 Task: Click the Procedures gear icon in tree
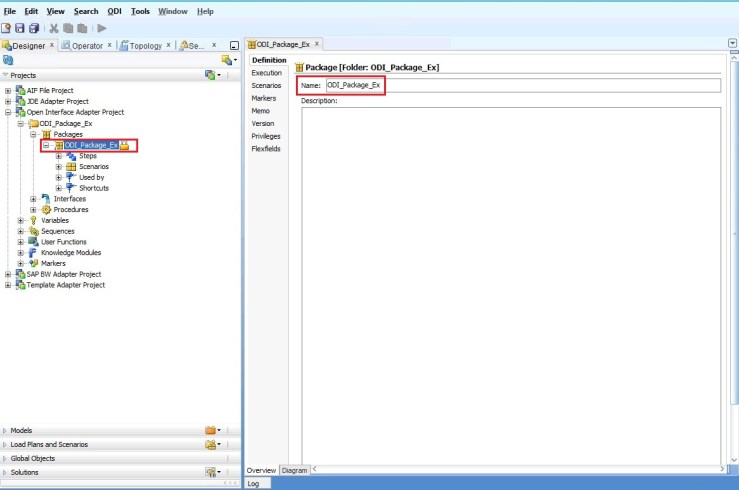(46, 210)
